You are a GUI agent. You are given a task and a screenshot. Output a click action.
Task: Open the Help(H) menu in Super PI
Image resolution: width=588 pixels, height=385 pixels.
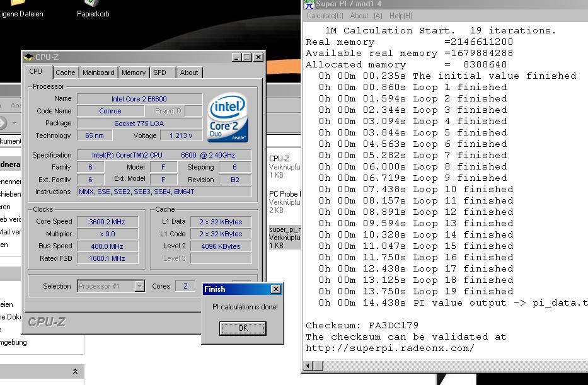401,16
